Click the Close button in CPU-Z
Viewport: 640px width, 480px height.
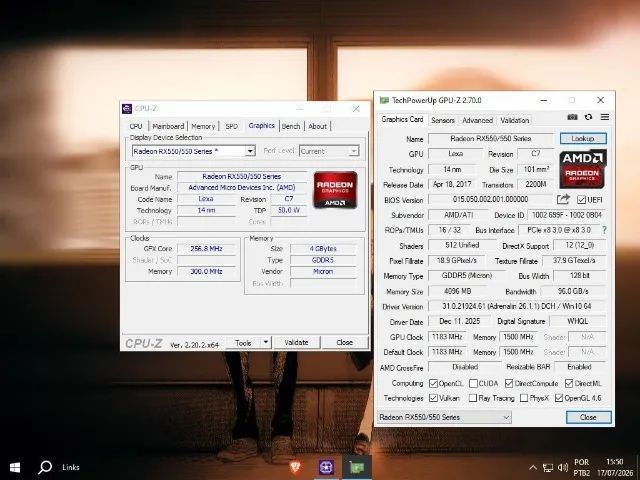click(344, 342)
